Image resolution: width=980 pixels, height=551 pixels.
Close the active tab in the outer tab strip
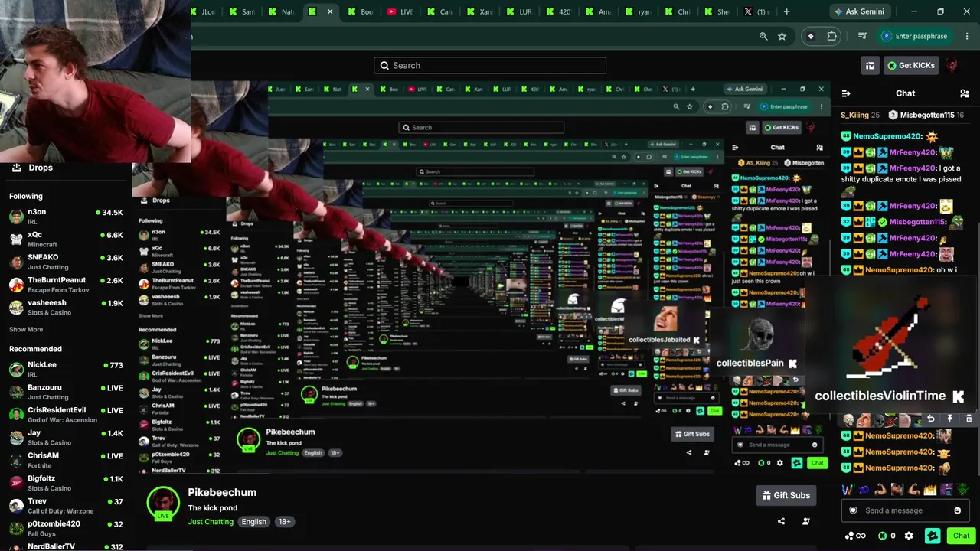tap(330, 11)
